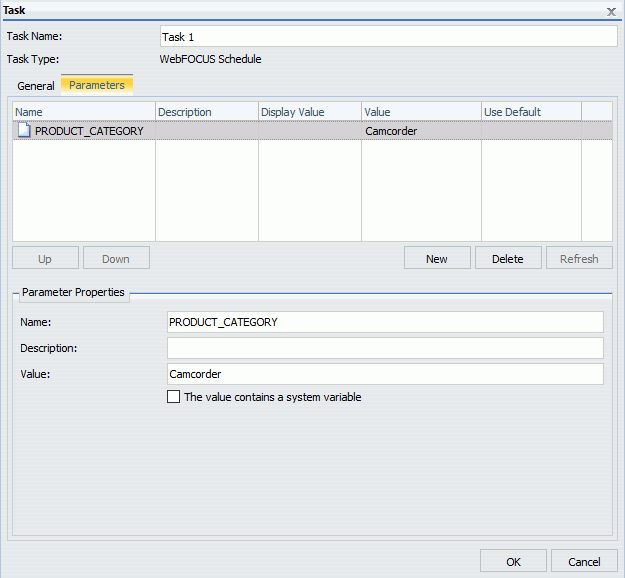The width and height of the screenshot is (625, 578).
Task: Click the Use Default cell for PRODUCT_CATEGORY
Action: click(531, 131)
